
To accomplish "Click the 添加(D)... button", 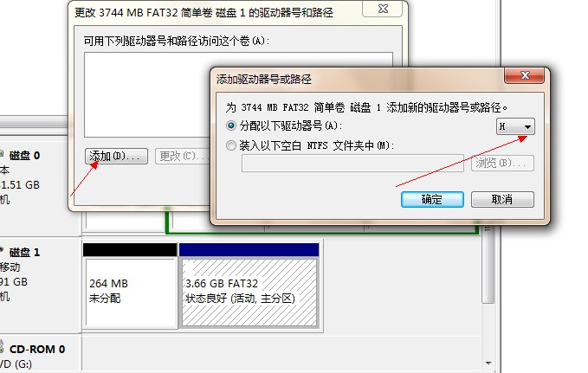I will 116,156.
